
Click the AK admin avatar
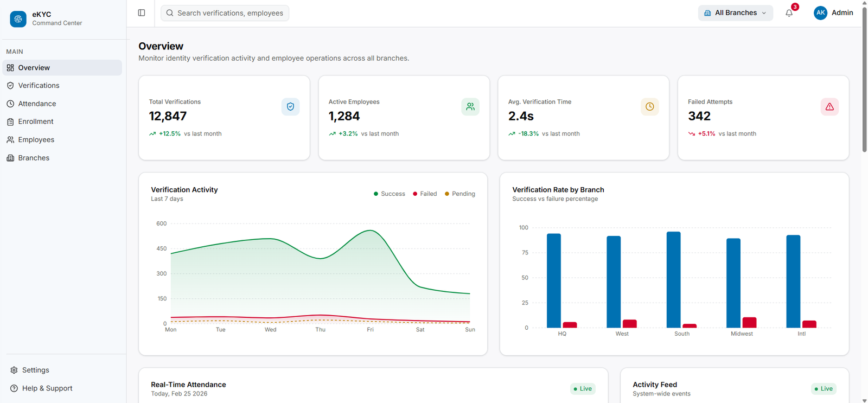[820, 13]
